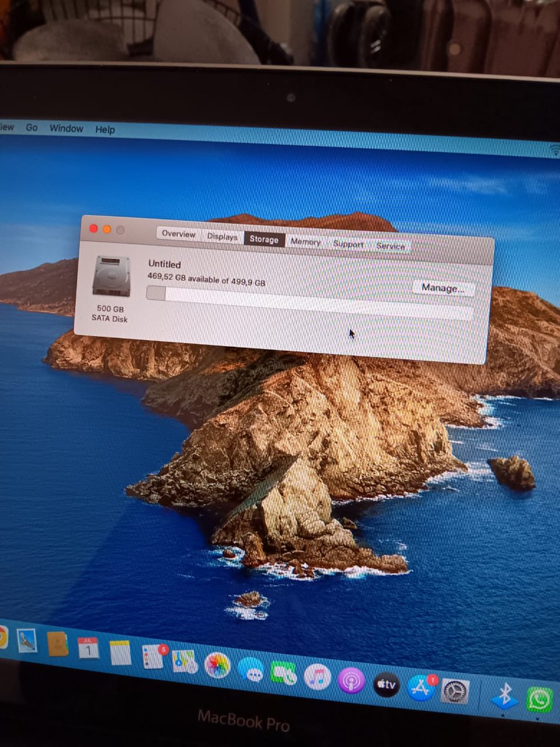
Task: Open Apple TV from the Dock
Action: tap(386, 683)
